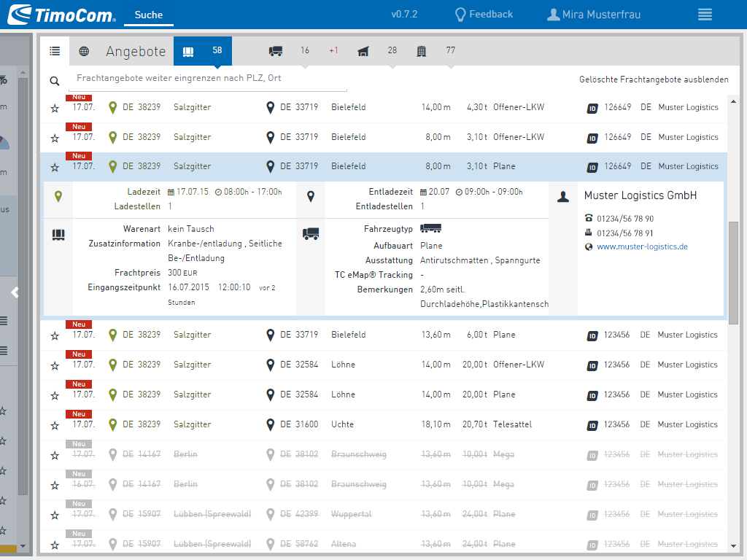Star the Uchte Telesattel offer
The height and width of the screenshot is (560, 747).
tap(55, 426)
